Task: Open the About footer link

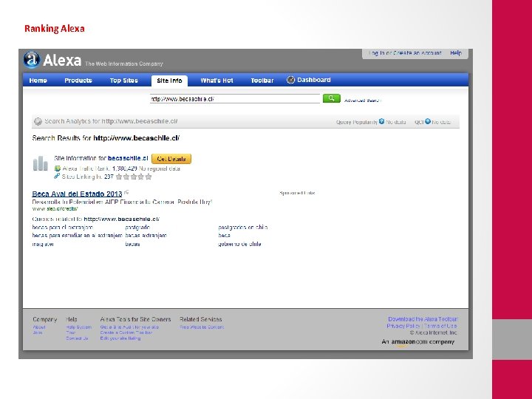Action: [39, 327]
